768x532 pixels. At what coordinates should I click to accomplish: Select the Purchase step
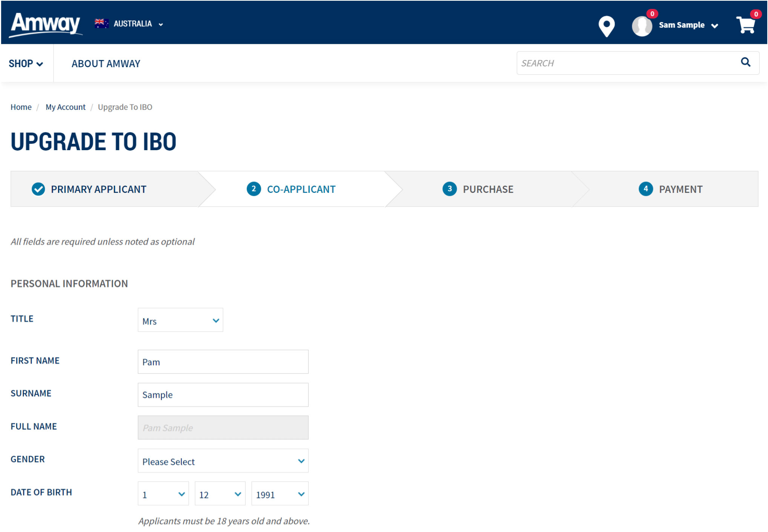[488, 189]
